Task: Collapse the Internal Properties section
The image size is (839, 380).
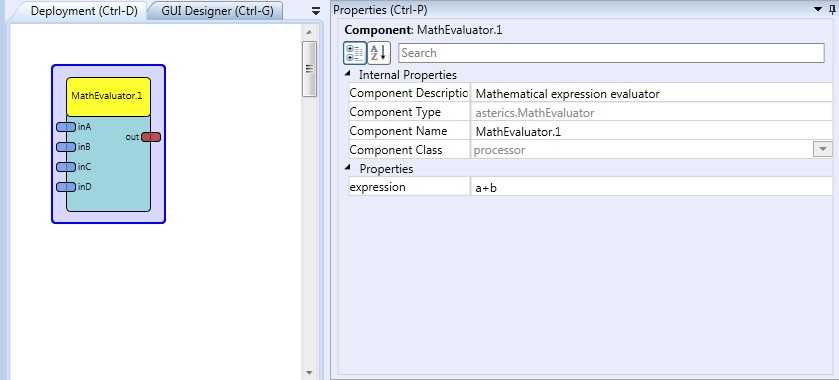Action: [x=348, y=73]
